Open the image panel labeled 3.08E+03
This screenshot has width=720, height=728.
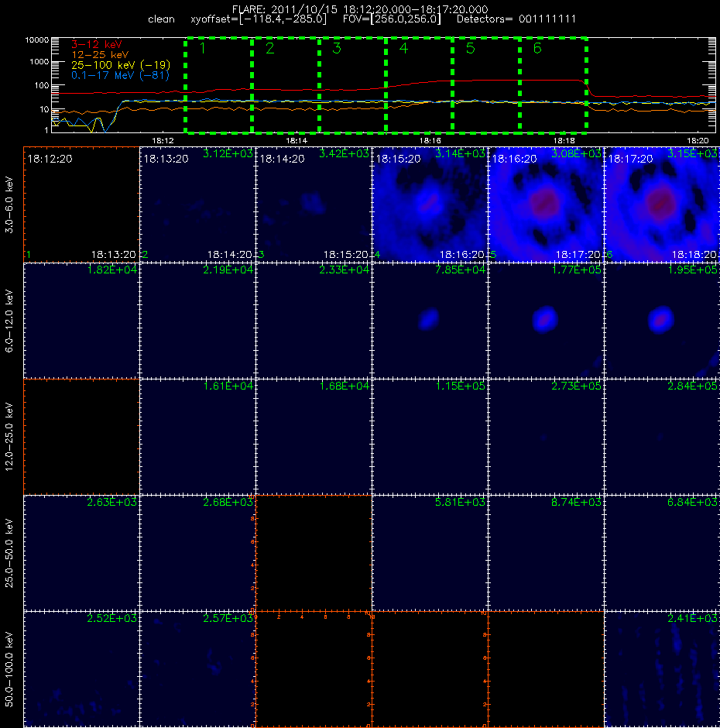tap(546, 204)
